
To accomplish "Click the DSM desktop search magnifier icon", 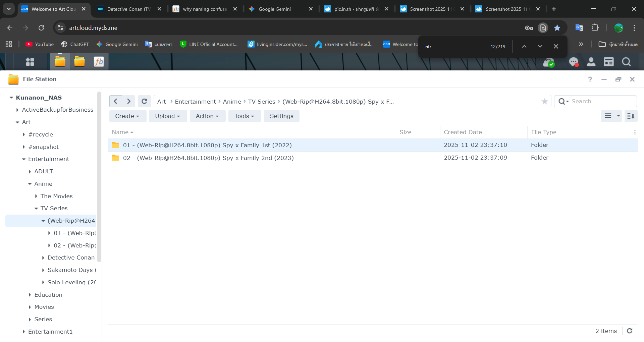I will 626,62.
